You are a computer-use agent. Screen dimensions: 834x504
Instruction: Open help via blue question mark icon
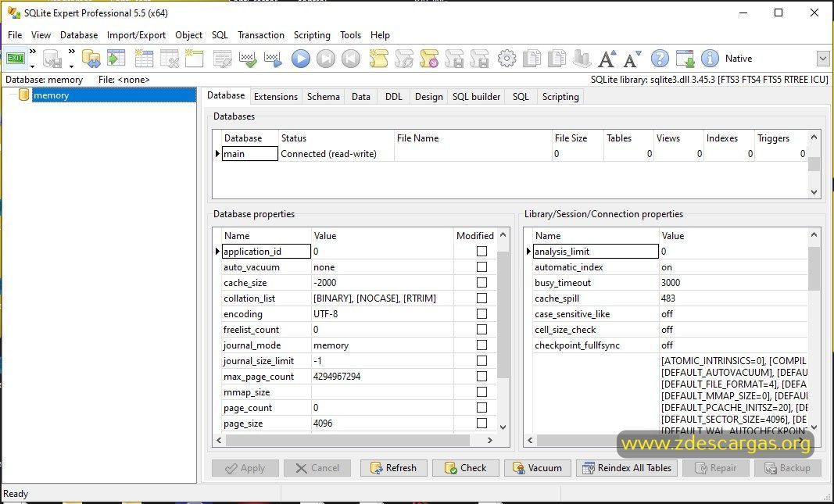[660, 59]
